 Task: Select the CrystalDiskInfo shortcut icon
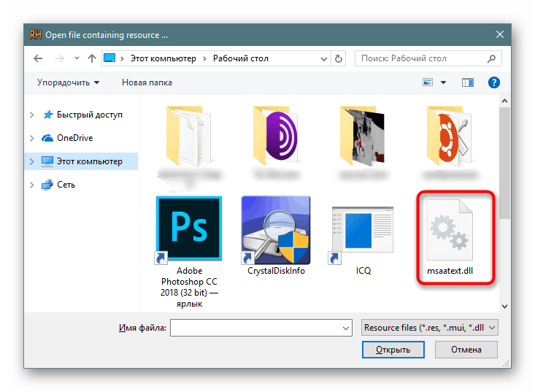[x=276, y=230]
